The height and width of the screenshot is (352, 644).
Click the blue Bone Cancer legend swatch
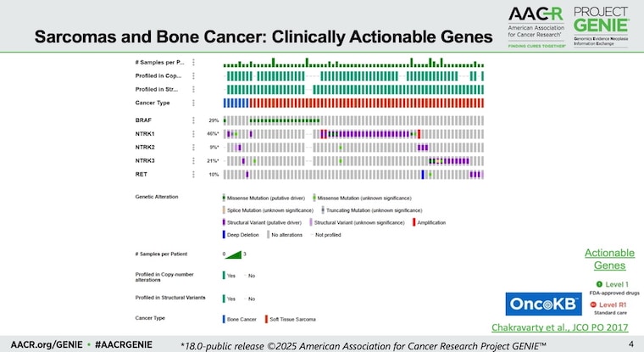pyautogui.click(x=224, y=319)
